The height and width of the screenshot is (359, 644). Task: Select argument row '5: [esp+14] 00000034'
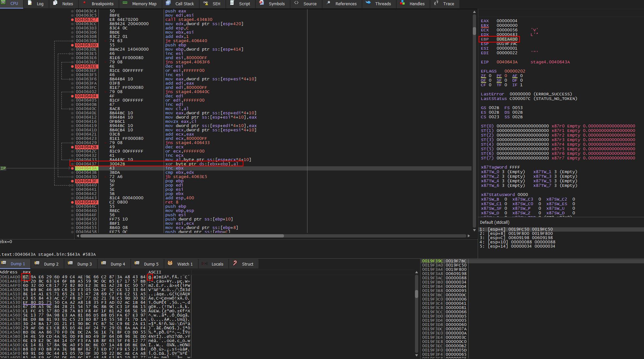click(517, 246)
